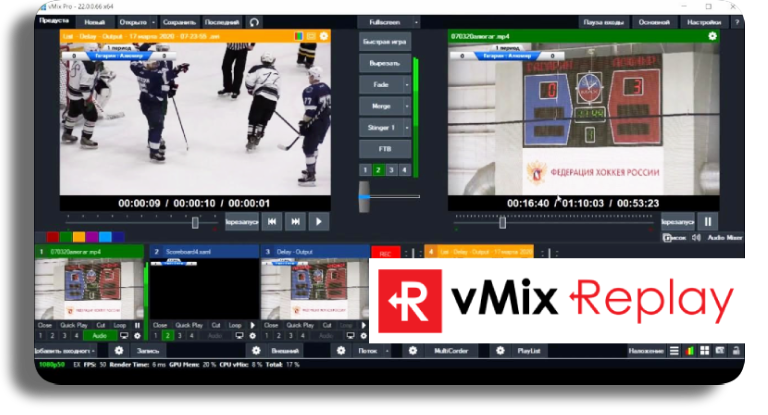The image size is (768, 415).
Task: Open MultiCorder settings gear
Action: coord(413,351)
